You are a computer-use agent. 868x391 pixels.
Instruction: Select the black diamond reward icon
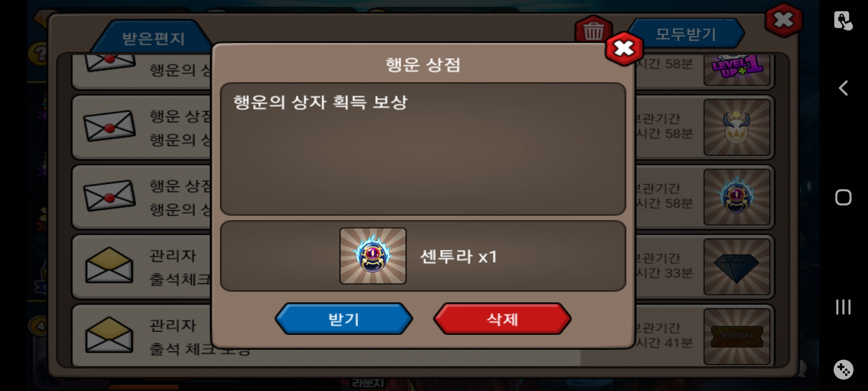(x=737, y=267)
